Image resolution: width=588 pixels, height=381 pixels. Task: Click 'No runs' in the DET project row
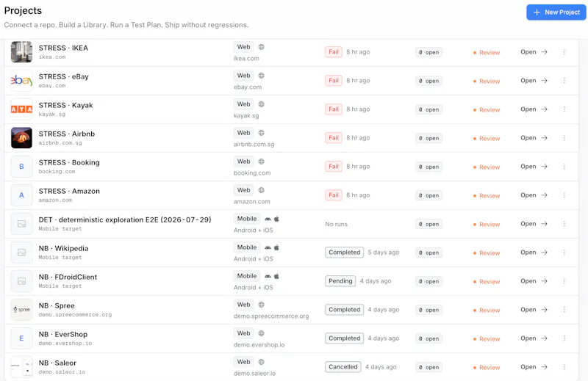click(x=336, y=224)
